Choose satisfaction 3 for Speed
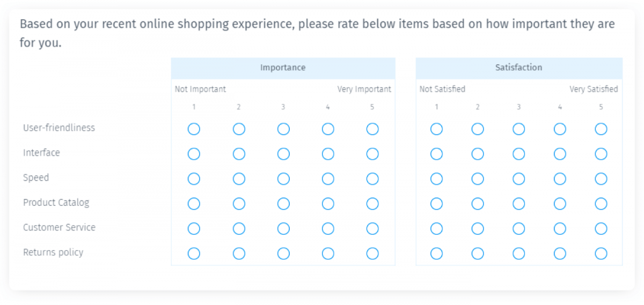 [519, 178]
